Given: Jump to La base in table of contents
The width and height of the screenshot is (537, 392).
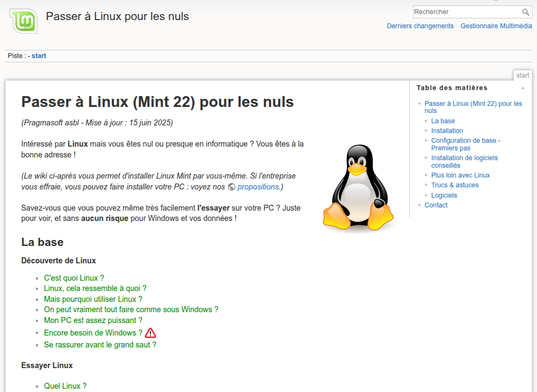Looking at the screenshot, I should 443,121.
